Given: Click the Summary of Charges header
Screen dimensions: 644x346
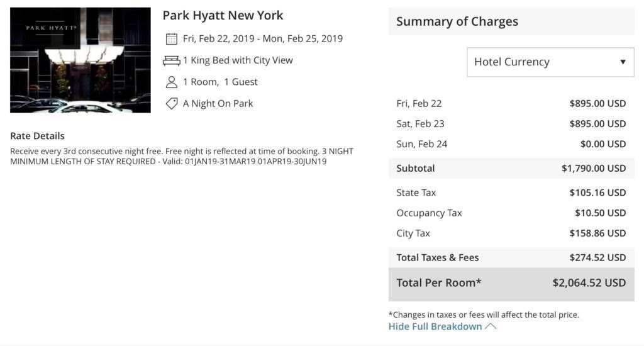Looking at the screenshot, I should point(511,21).
